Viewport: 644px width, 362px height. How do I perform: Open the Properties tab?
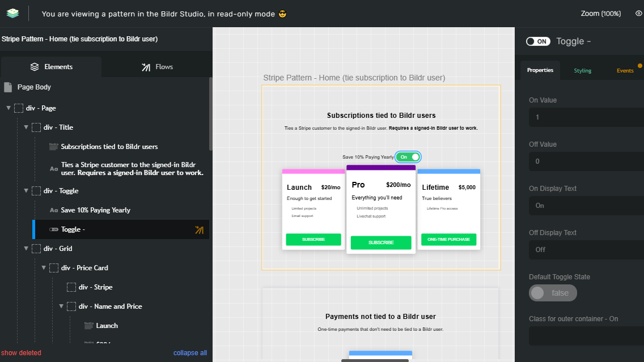(540, 70)
